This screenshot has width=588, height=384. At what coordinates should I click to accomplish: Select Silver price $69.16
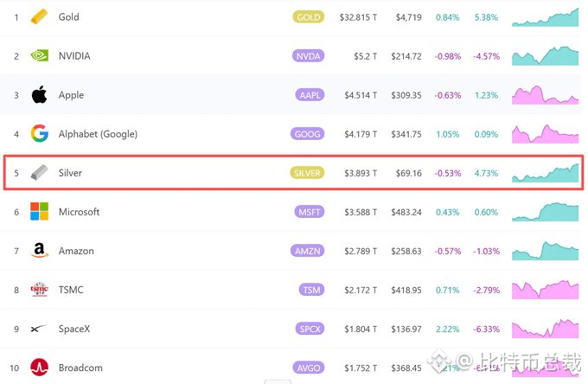(409, 173)
